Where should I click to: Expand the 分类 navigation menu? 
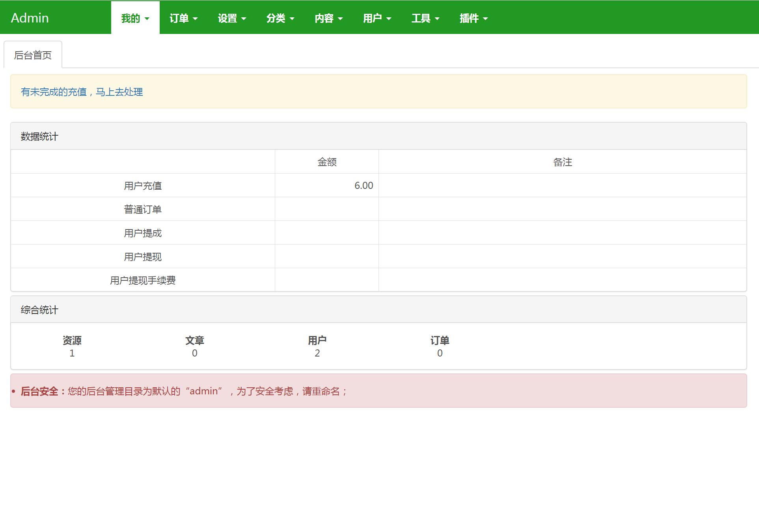coord(280,18)
